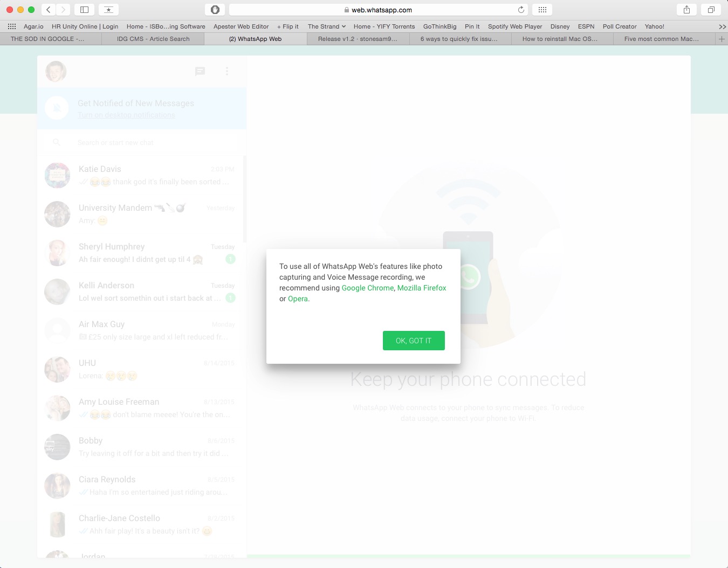Switch to How to reinstall Mac OS tab
This screenshot has width=728, height=568.
[562, 39]
